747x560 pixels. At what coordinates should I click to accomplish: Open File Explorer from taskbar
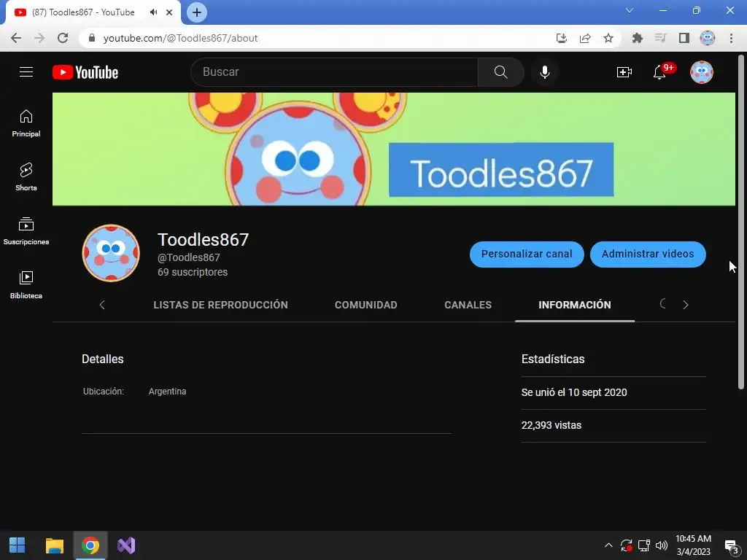pyautogui.click(x=54, y=545)
